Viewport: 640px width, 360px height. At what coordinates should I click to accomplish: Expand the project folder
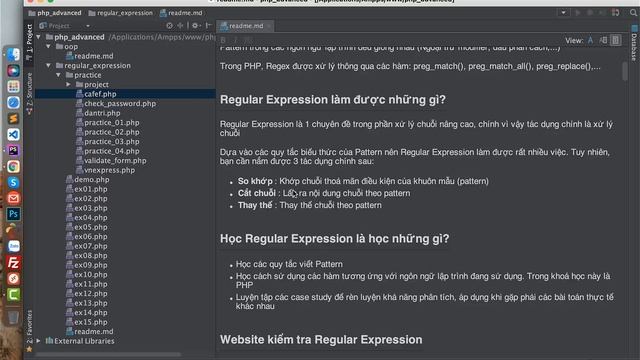click(x=69, y=84)
